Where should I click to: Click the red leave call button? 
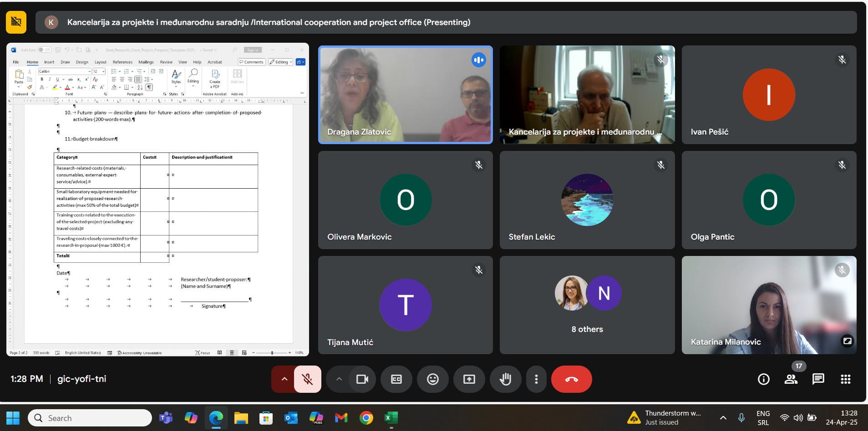pyautogui.click(x=571, y=379)
